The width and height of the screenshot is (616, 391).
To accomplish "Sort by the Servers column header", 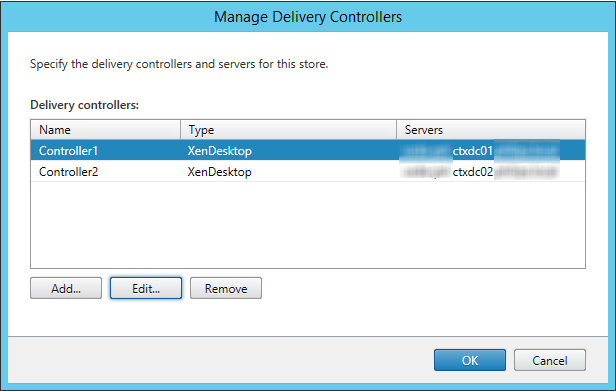I will 491,130.
